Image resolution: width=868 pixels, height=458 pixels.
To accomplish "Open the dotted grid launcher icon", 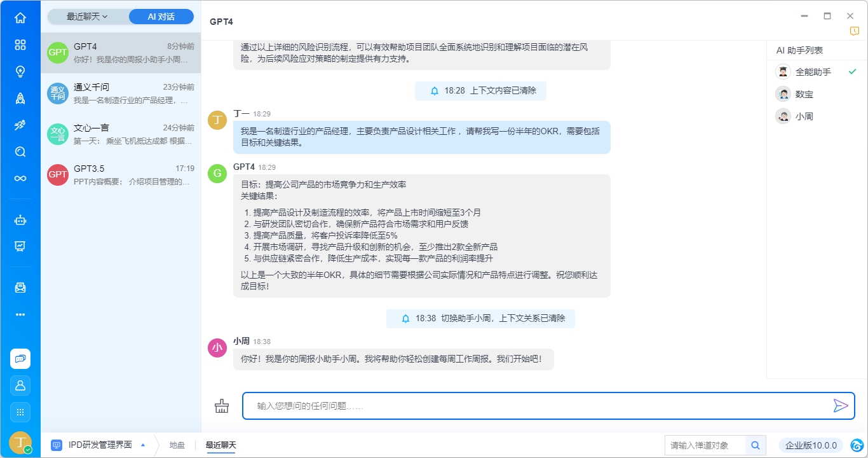I will [20, 412].
